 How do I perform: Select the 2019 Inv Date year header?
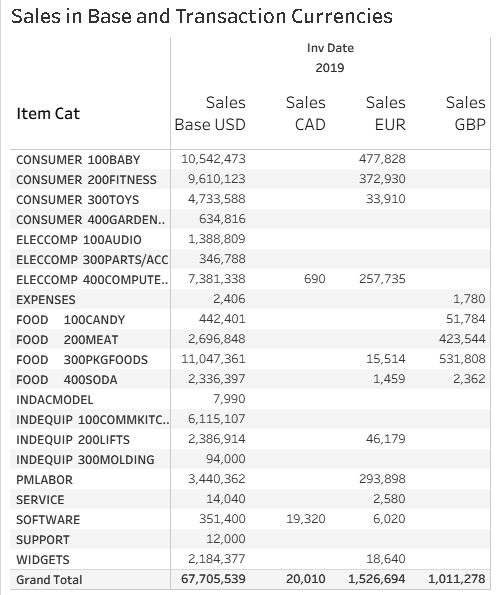330,68
